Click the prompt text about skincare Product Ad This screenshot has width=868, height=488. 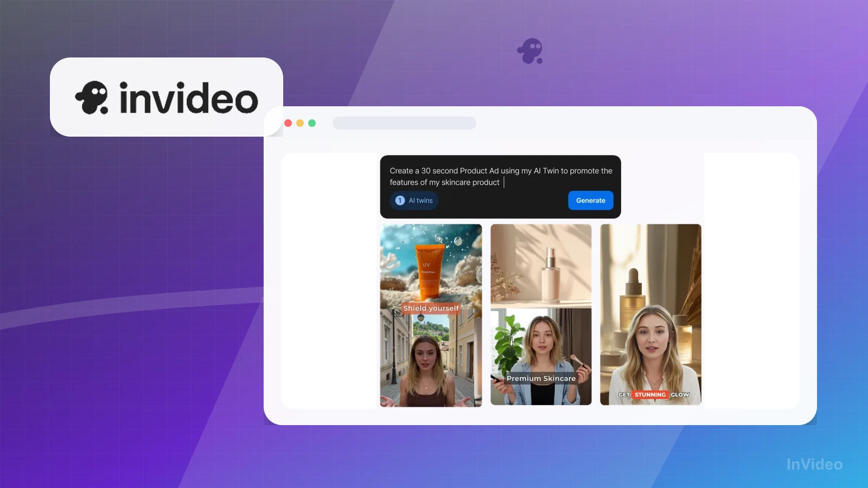(500, 176)
